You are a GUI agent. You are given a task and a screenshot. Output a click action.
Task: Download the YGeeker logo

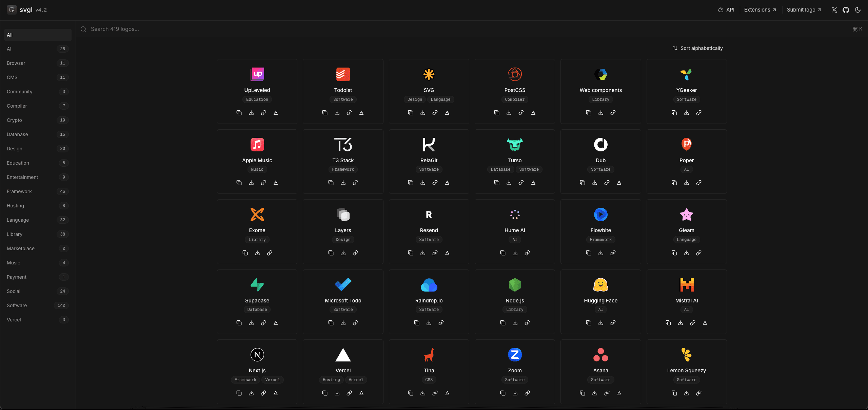(687, 113)
